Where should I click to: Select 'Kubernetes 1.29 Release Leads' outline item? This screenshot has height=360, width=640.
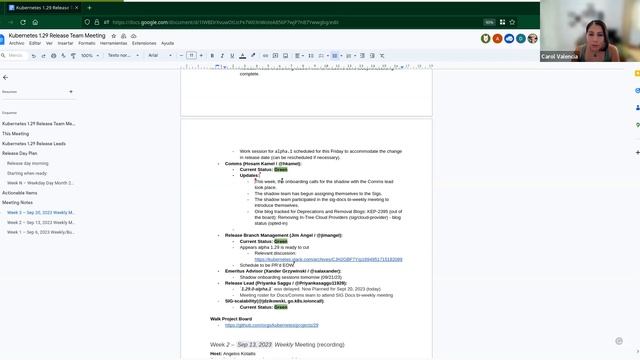pyautogui.click(x=34, y=144)
